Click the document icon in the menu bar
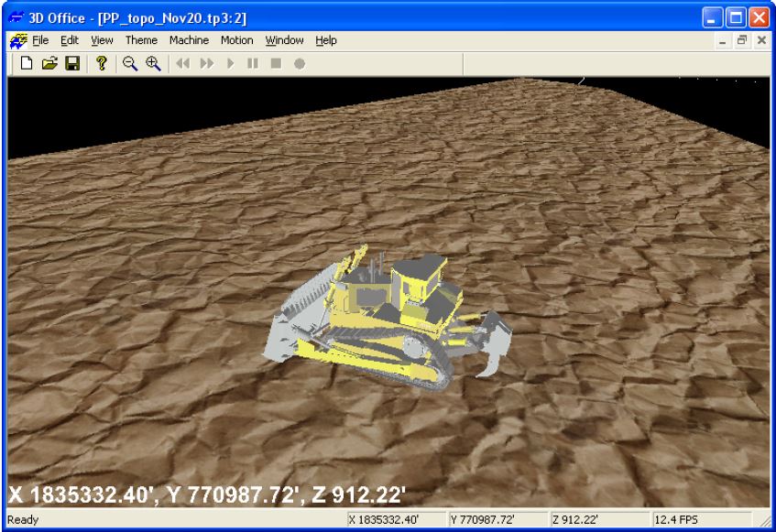776x532 pixels. (x=17, y=40)
